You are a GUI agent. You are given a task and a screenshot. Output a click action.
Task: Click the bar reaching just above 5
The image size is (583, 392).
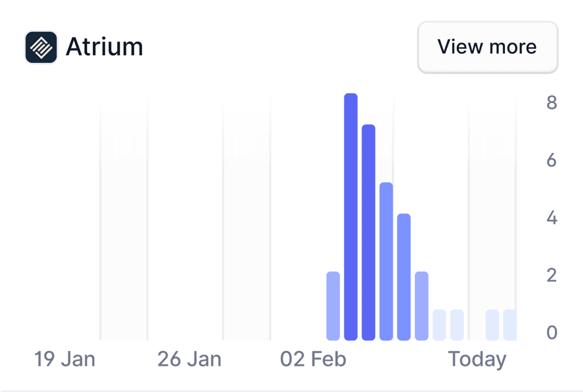click(386, 261)
